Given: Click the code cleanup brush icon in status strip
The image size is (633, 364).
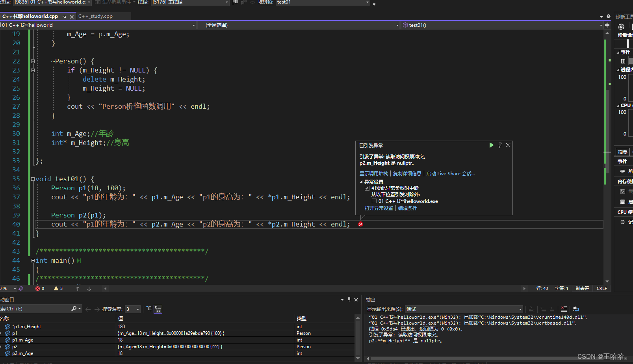Looking at the screenshot, I should pyautogui.click(x=21, y=288).
